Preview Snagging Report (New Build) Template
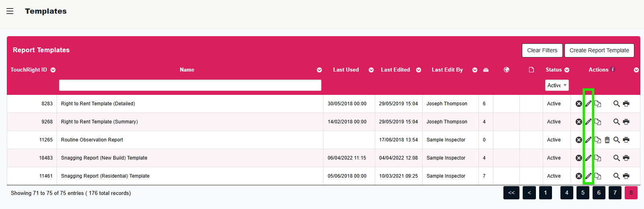This screenshot has height=209, width=644. [616, 158]
